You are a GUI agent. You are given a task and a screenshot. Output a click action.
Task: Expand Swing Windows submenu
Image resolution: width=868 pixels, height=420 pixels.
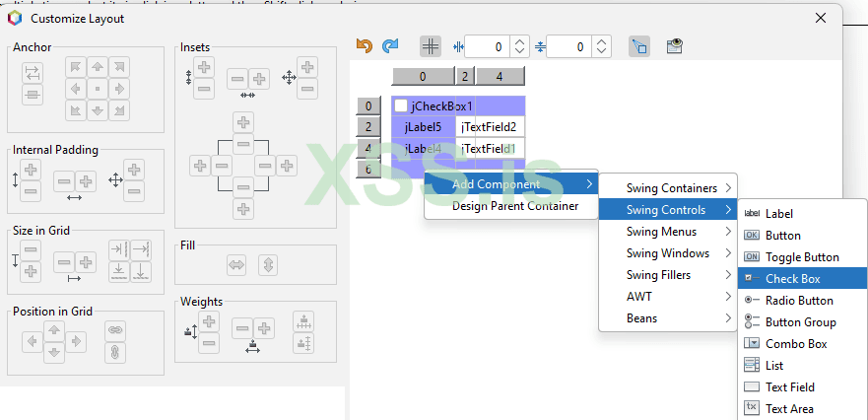pos(668,253)
